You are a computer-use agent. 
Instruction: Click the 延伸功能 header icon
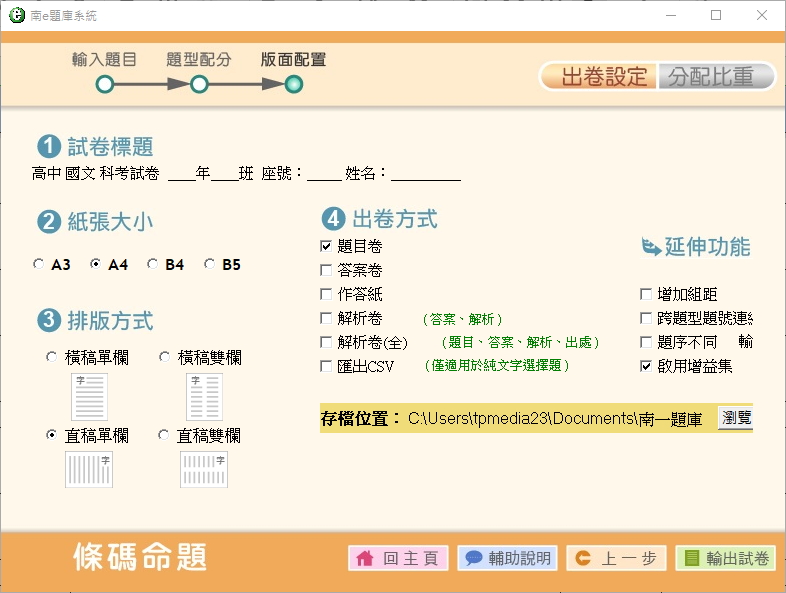651,247
